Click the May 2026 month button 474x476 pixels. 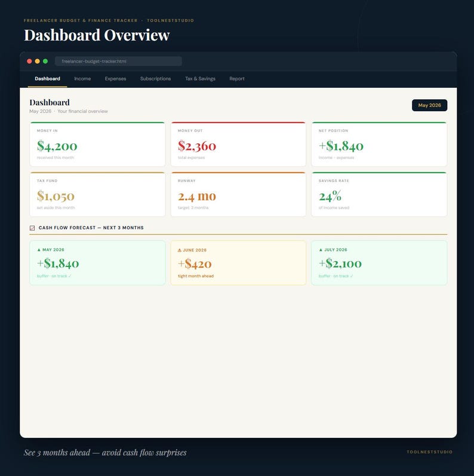click(429, 105)
